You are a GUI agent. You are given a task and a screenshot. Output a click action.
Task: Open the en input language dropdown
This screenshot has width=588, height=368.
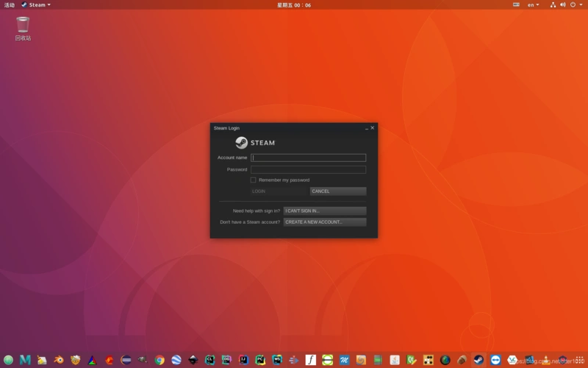click(x=534, y=5)
